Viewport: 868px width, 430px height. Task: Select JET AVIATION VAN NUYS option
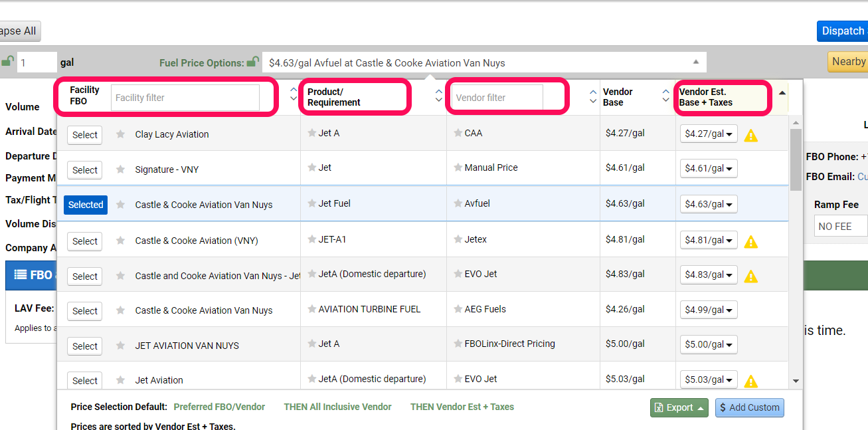[x=85, y=346]
